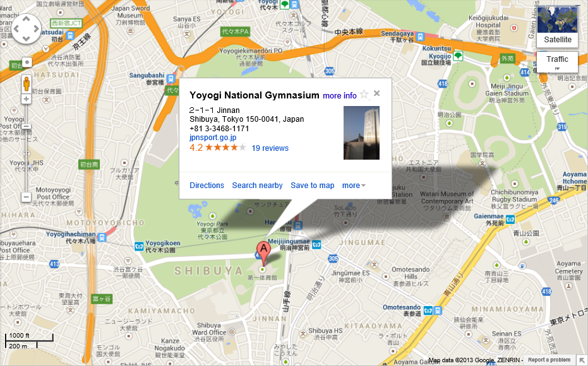Click the 1000 ft map scale bar
588x366 pixels.
[29, 337]
